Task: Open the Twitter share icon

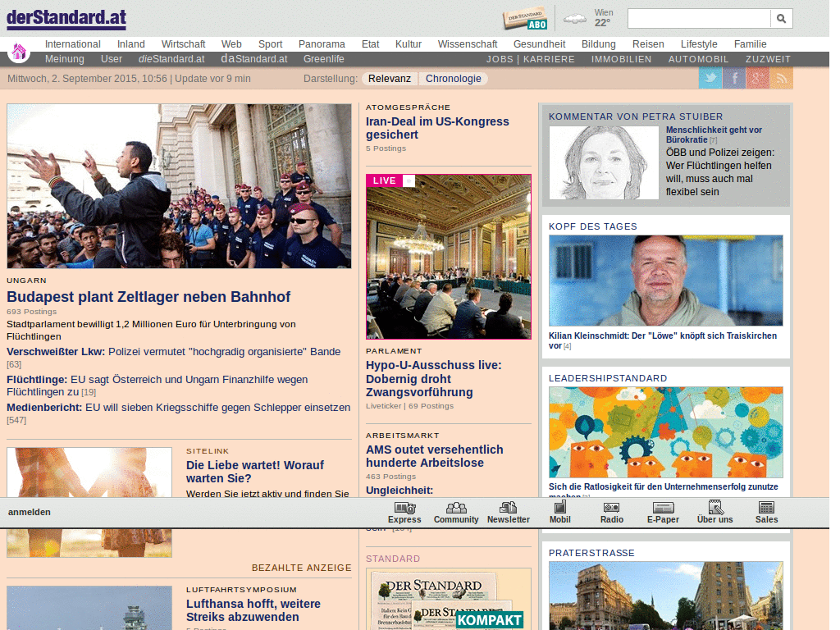Action: [710, 78]
